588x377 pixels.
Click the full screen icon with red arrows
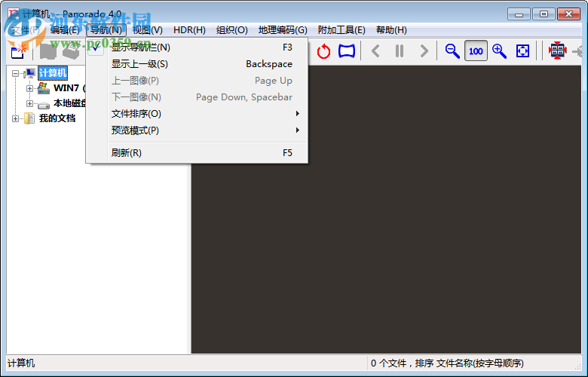[557, 51]
